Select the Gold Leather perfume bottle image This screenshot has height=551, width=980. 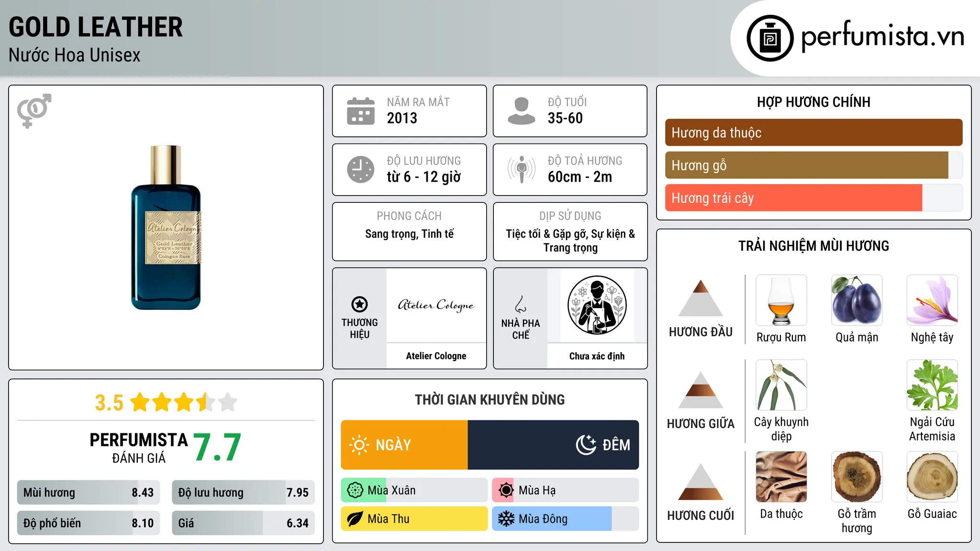[x=166, y=228]
